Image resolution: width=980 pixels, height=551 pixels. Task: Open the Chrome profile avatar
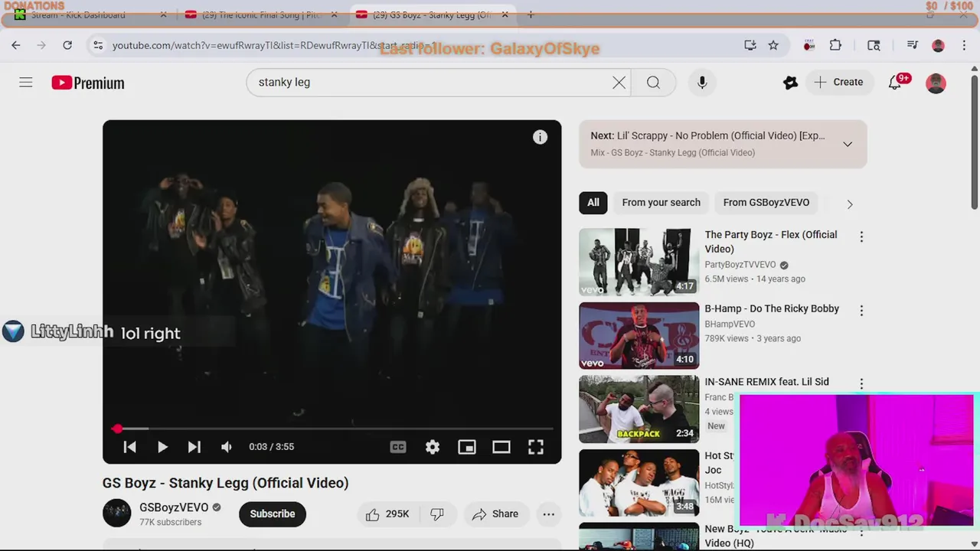click(938, 45)
